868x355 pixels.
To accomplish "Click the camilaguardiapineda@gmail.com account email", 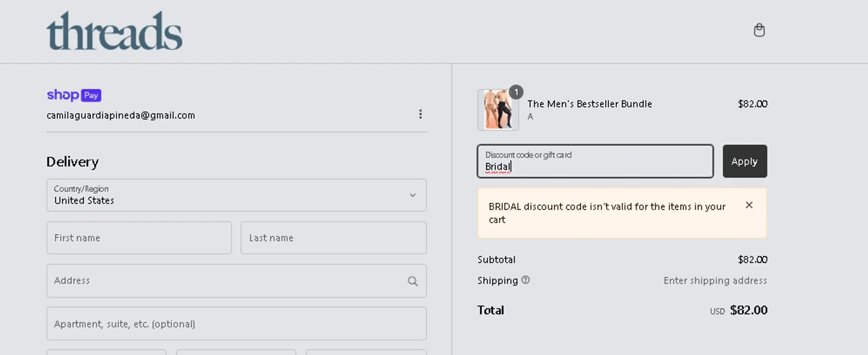I will [120, 115].
